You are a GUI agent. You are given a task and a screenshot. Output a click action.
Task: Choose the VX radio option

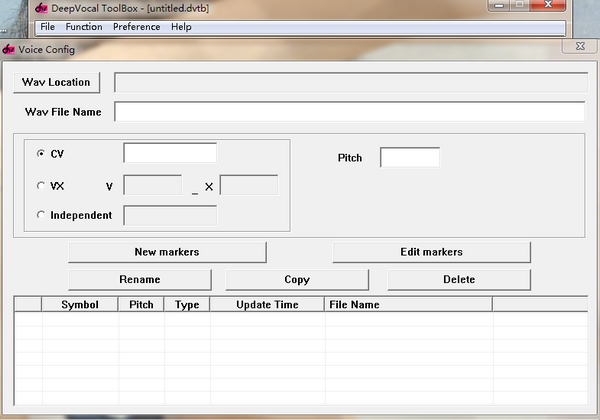[x=41, y=185]
